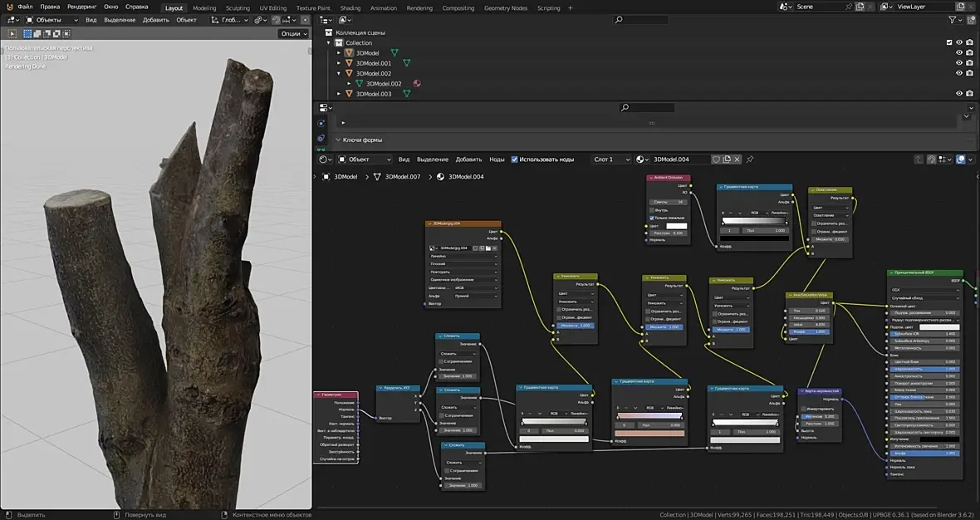Open the 'Ноды' menu in node editor

click(x=497, y=159)
